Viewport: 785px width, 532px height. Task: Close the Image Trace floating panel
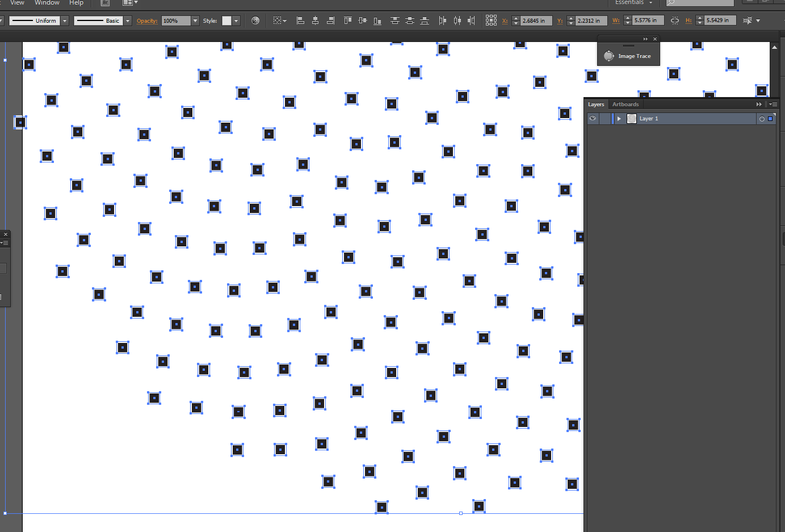655,39
